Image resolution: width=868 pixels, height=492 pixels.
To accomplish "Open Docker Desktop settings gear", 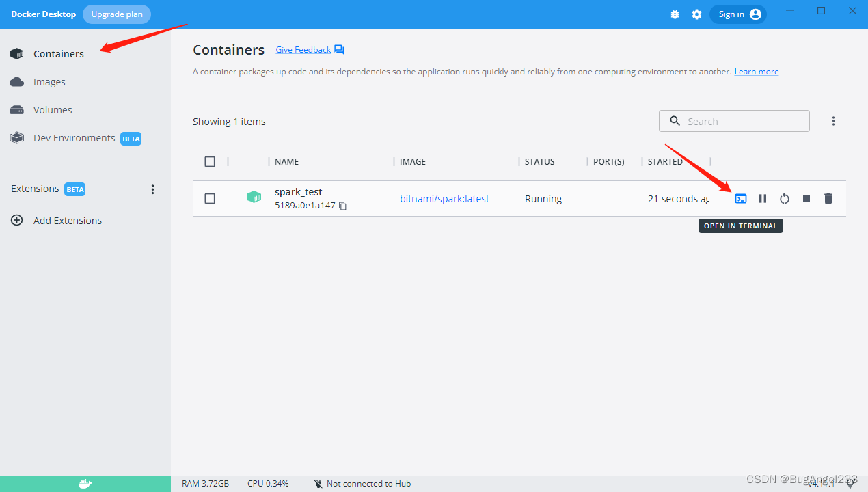I will coord(696,14).
